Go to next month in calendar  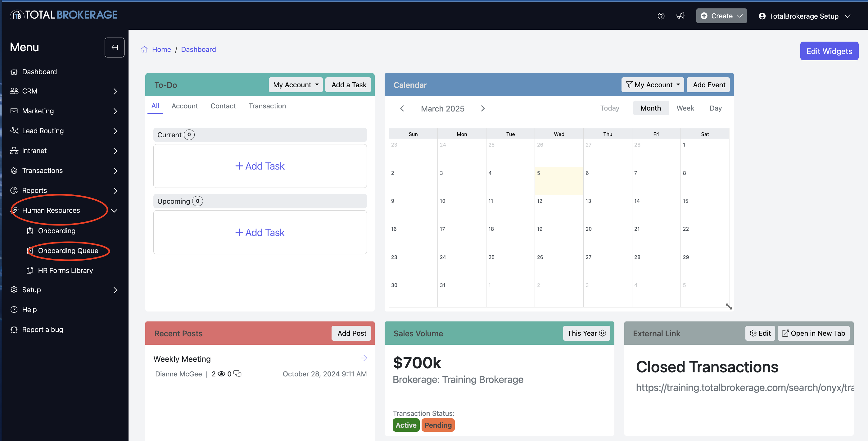(x=482, y=109)
